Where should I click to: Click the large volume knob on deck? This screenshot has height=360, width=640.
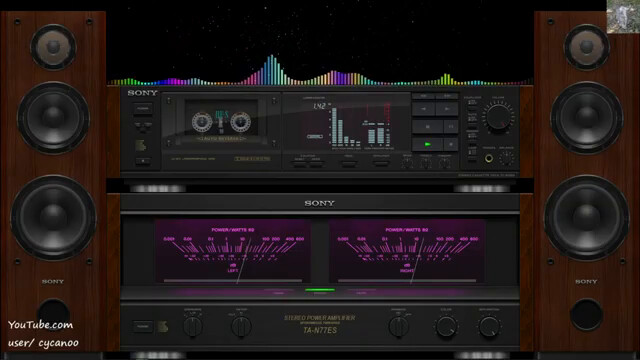click(x=498, y=117)
